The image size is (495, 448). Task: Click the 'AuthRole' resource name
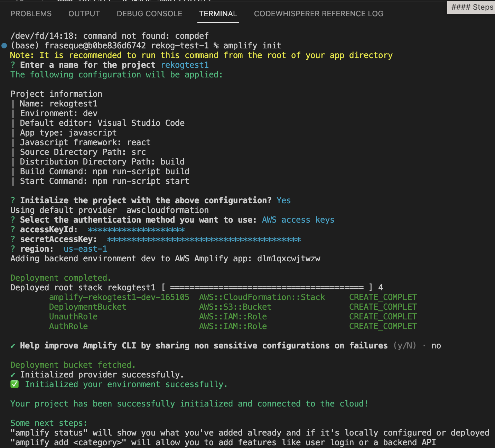point(68,326)
